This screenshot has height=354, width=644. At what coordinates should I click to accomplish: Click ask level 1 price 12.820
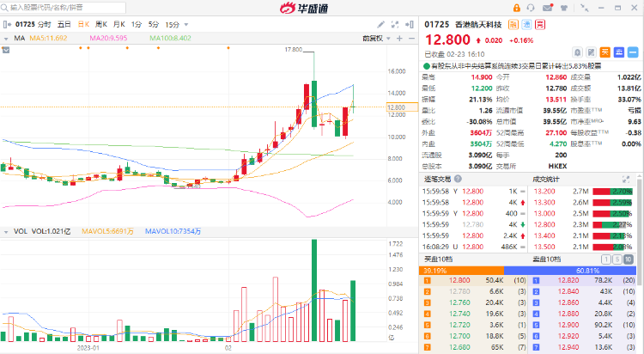click(x=568, y=280)
